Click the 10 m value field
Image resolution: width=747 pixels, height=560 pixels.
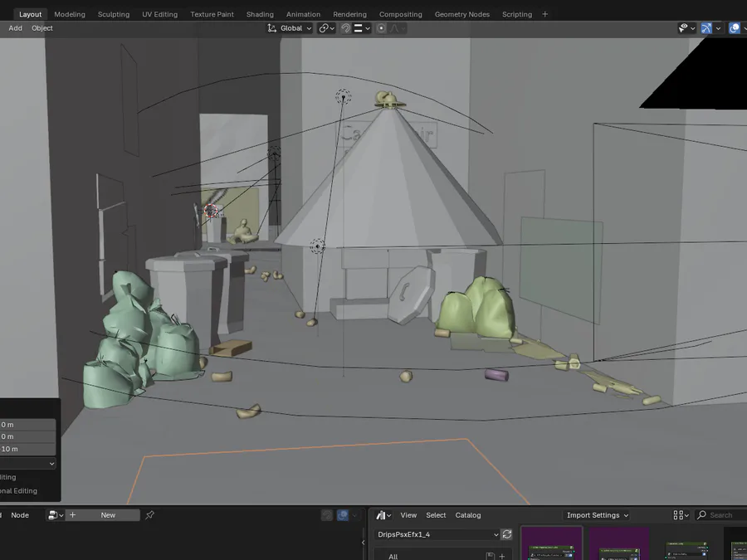pyautogui.click(x=27, y=449)
